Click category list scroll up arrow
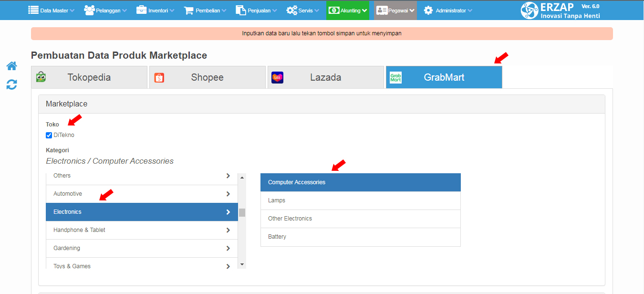 (x=242, y=178)
